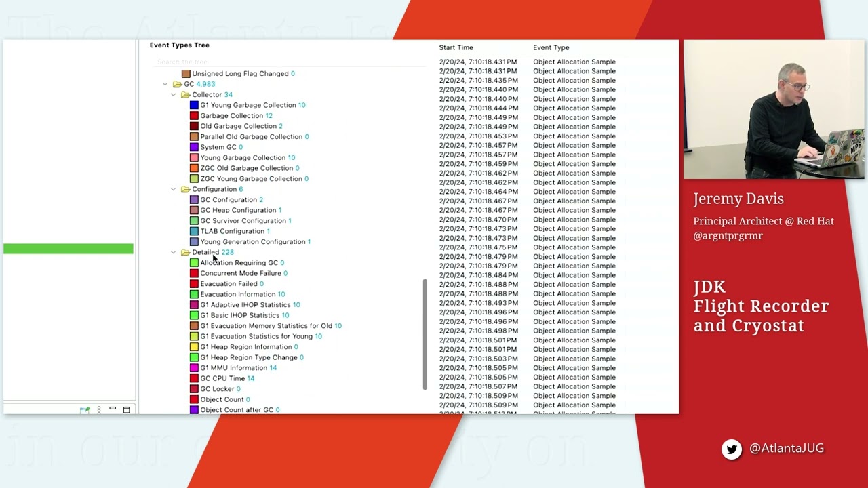Click the G1 MMU Information magenta swatch

[194, 368]
